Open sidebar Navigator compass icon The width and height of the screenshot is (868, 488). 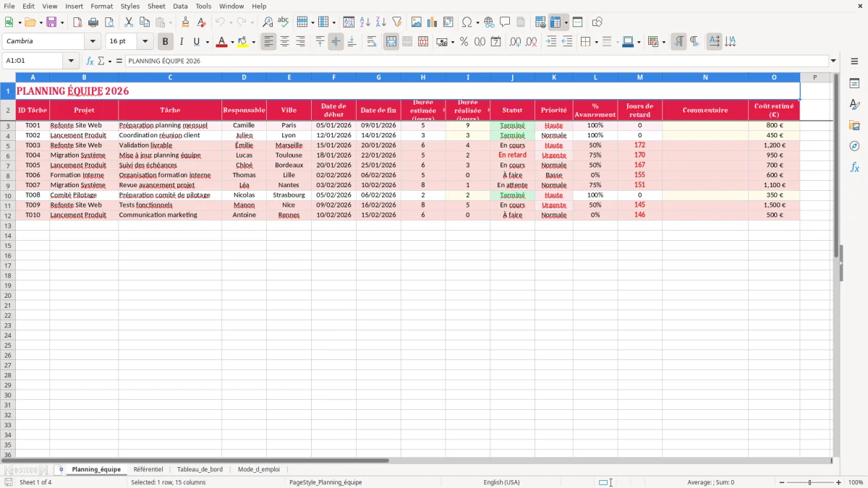pyautogui.click(x=854, y=146)
